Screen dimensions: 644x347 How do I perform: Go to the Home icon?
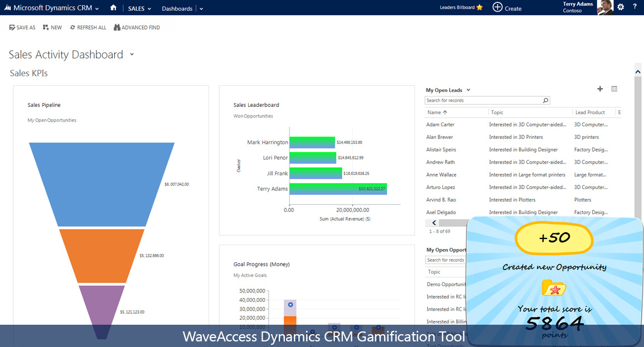113,8
